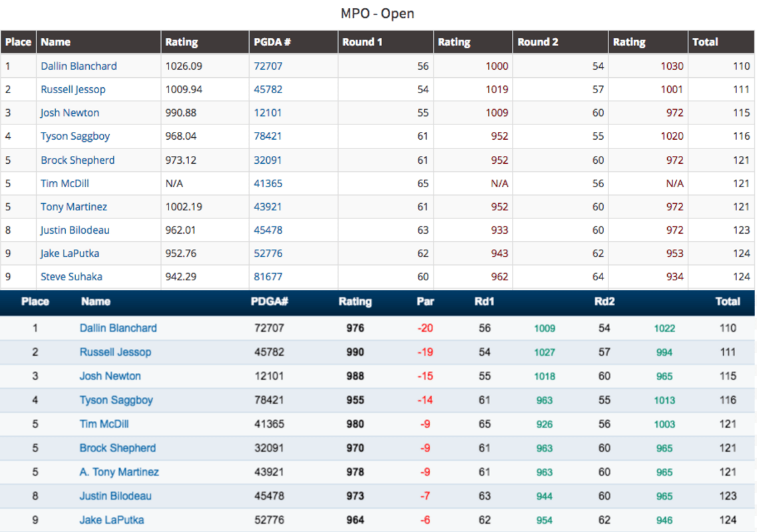Screen dimensions: 757x532
Task: Open Russell Jessop link in top table
Action: [73, 89]
